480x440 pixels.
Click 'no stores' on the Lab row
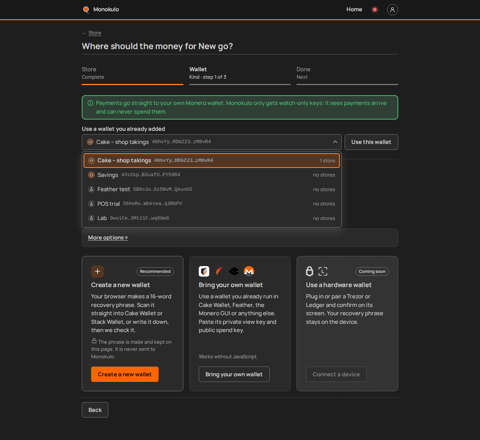pos(324,218)
